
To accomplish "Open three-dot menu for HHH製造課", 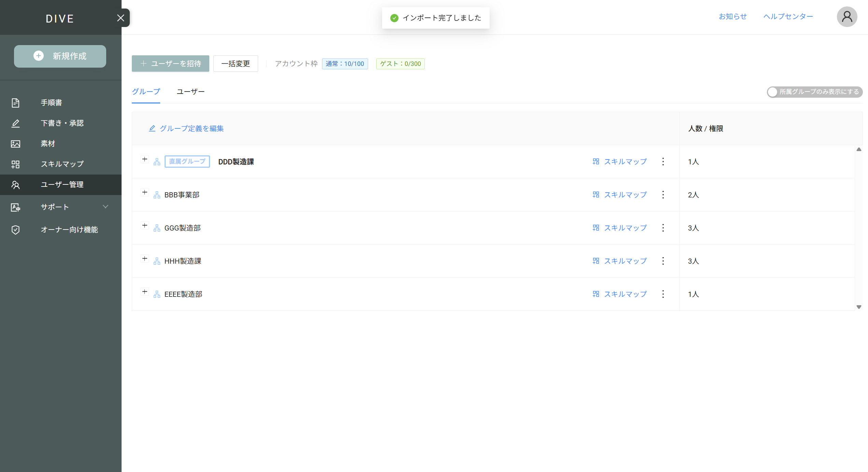I will pos(663,261).
